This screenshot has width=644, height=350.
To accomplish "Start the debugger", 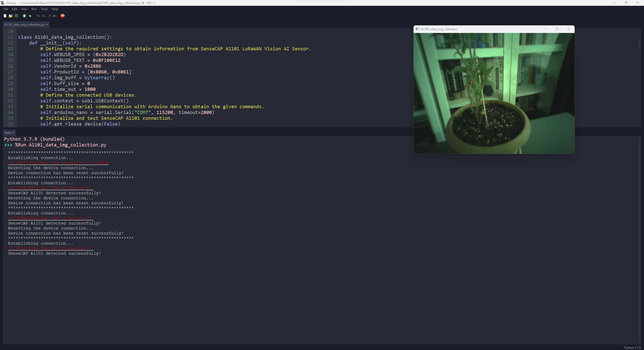I will pos(30,16).
